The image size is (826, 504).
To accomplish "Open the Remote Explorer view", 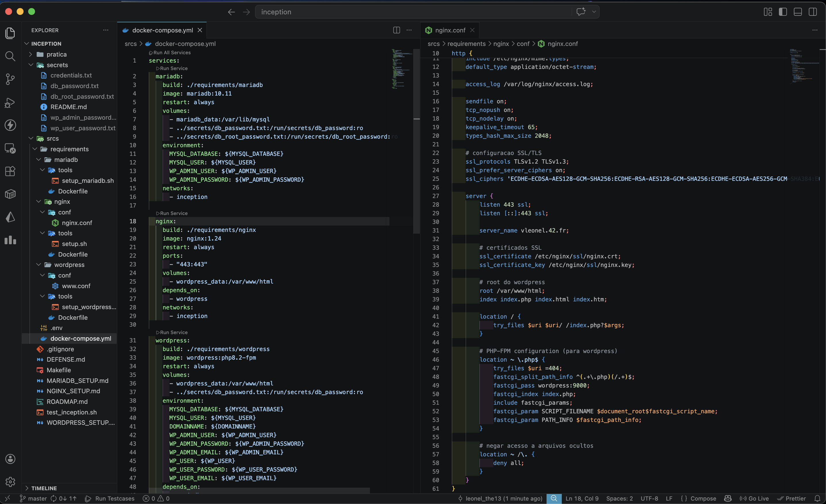I will coord(10,148).
